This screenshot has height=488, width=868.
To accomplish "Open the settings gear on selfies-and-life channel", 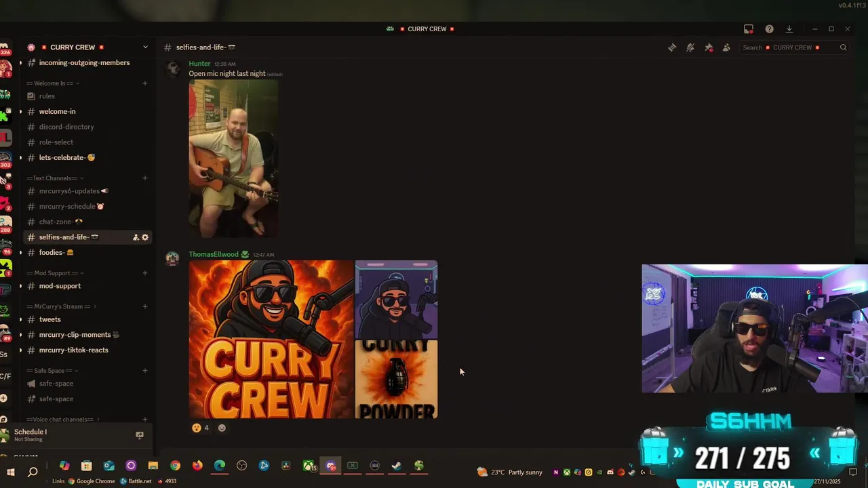I will (145, 237).
